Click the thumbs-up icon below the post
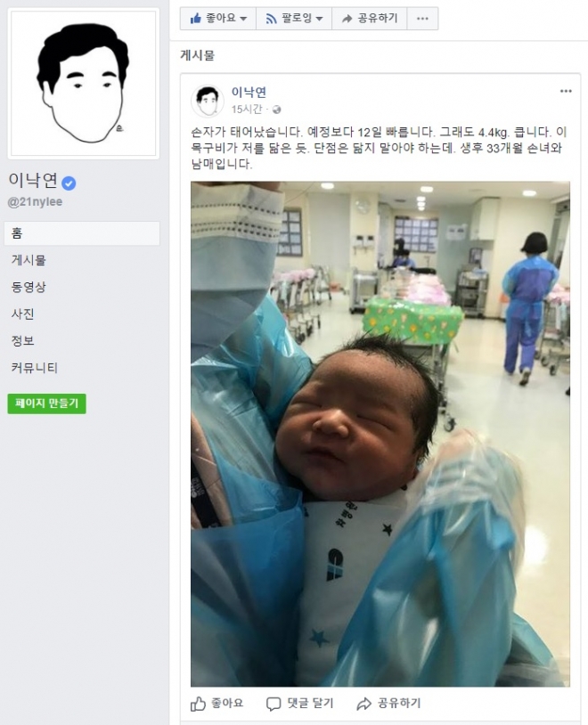The width and height of the screenshot is (588, 725). [198, 704]
